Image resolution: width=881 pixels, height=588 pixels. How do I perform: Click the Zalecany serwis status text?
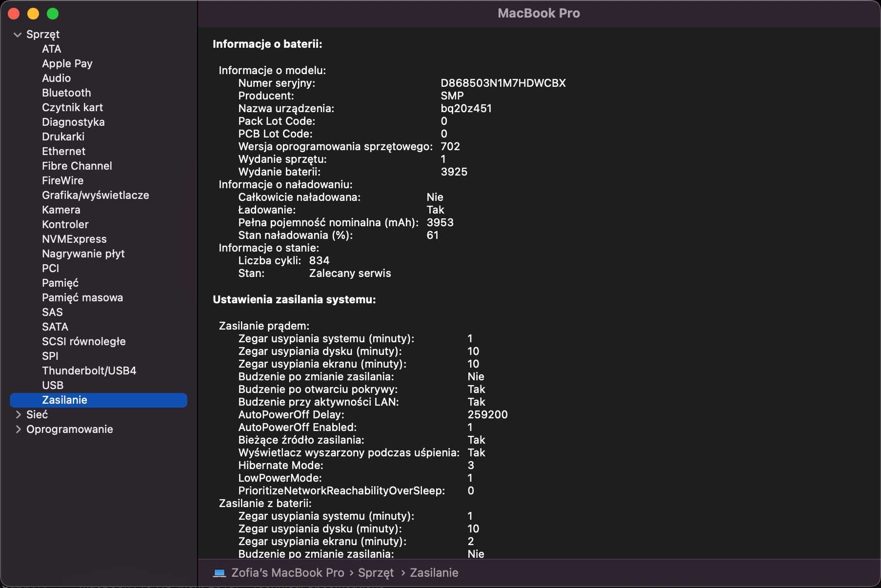point(350,273)
